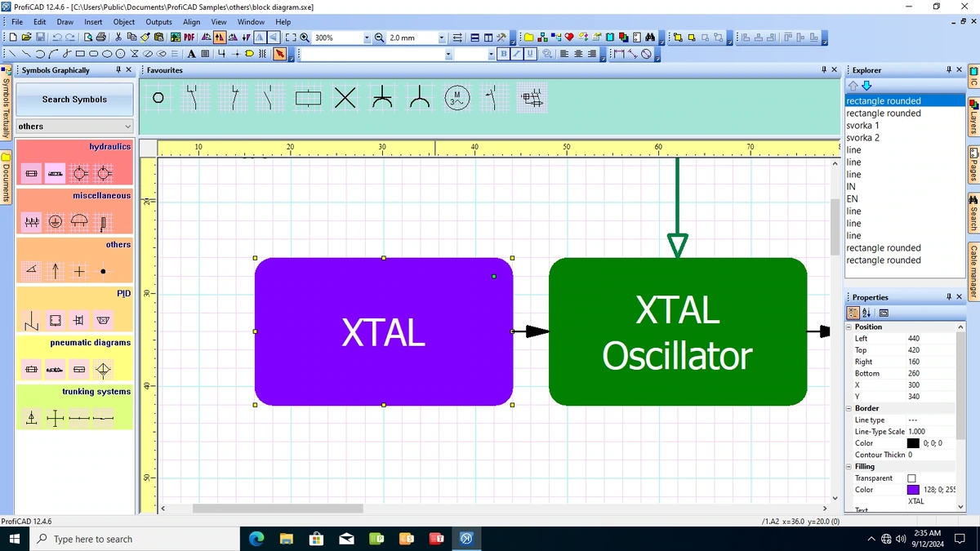Open the Align menu
This screenshot has height=551, width=980.
(192, 21)
